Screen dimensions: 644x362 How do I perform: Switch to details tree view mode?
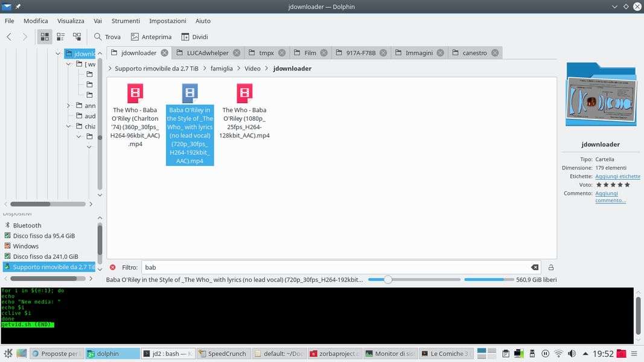coord(77,37)
